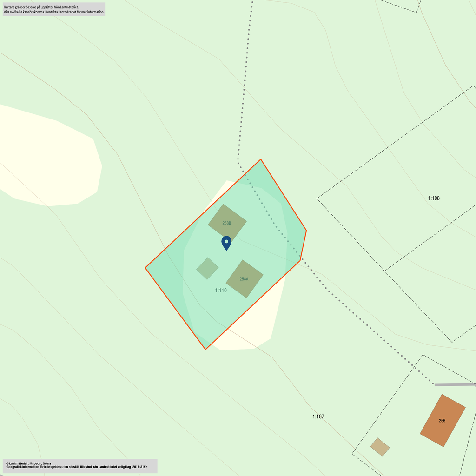Click the gray road segment near building 256
This screenshot has height=476, width=476.
coord(454,384)
